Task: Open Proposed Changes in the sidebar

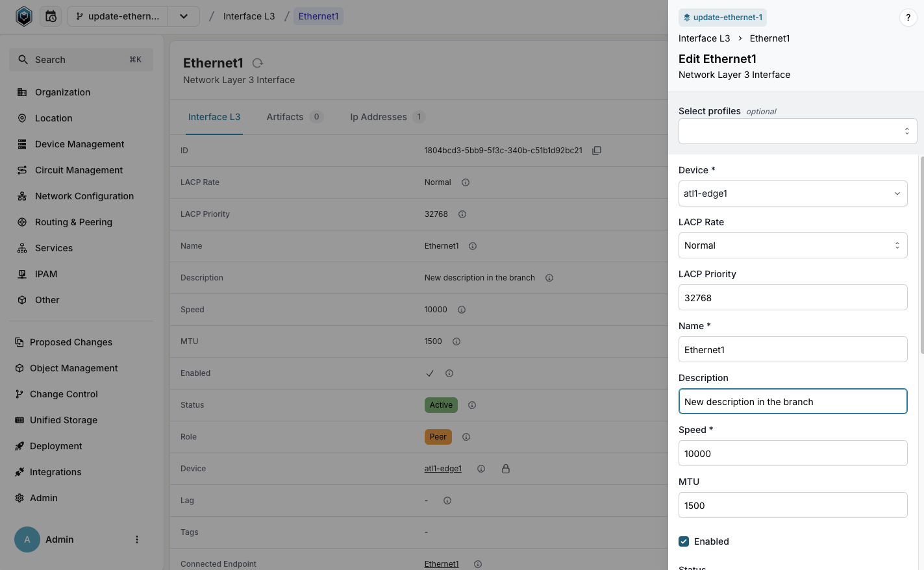Action: (71, 342)
